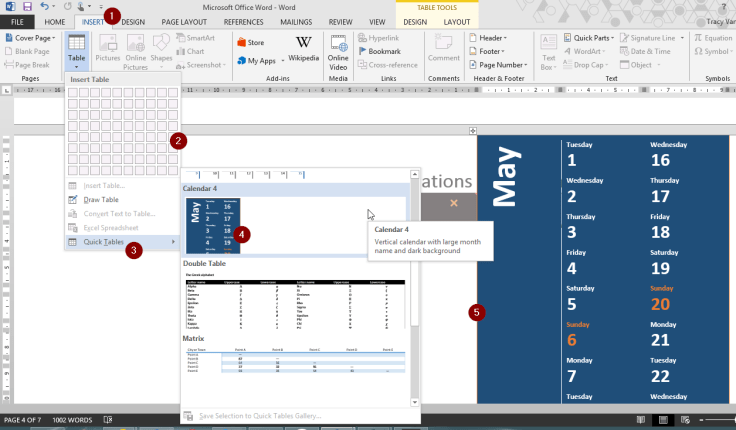736x430 pixels.
Task: Open the Table insert button
Action: tap(76, 52)
